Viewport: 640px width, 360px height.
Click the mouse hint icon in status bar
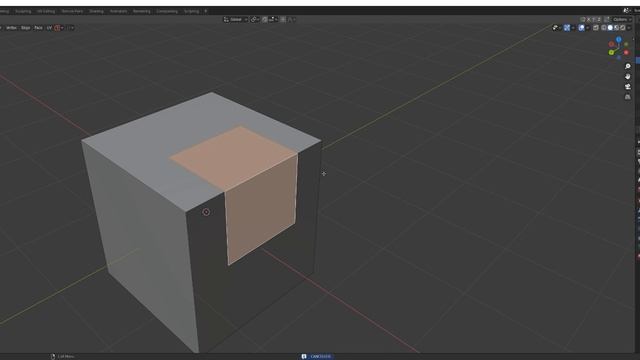[53, 356]
